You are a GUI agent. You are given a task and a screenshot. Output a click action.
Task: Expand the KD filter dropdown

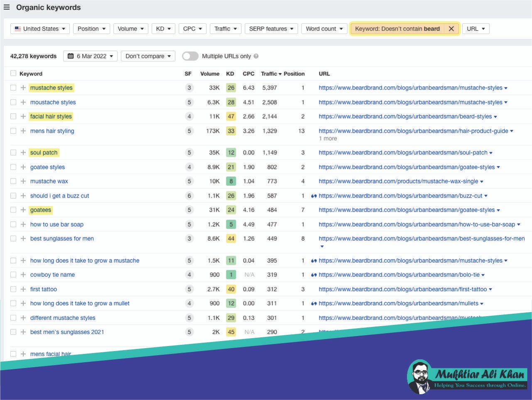tap(163, 28)
